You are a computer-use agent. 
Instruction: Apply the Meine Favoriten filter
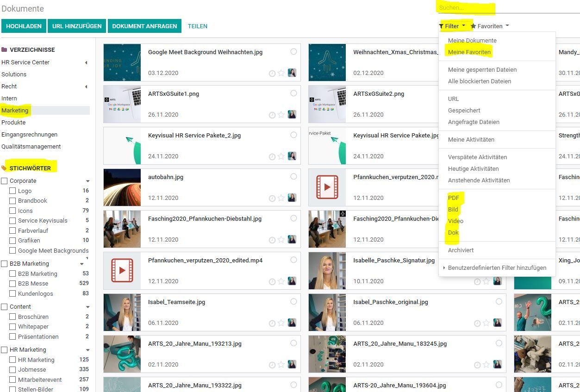469,52
